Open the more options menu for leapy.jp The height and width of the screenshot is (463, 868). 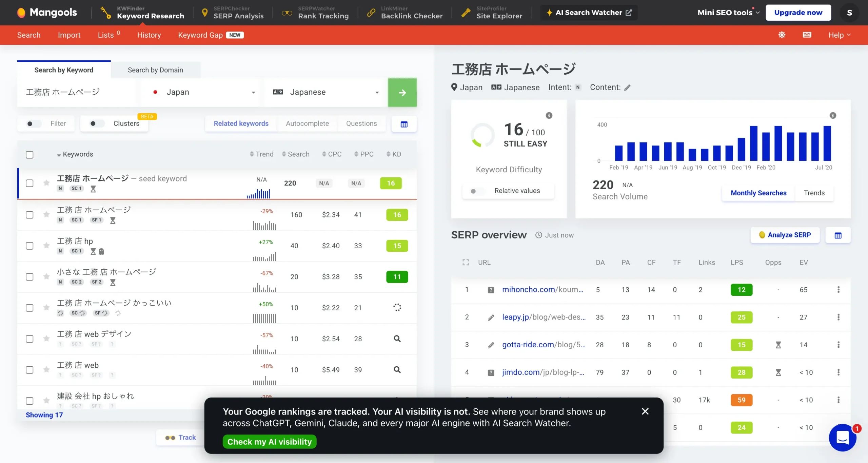839,317
